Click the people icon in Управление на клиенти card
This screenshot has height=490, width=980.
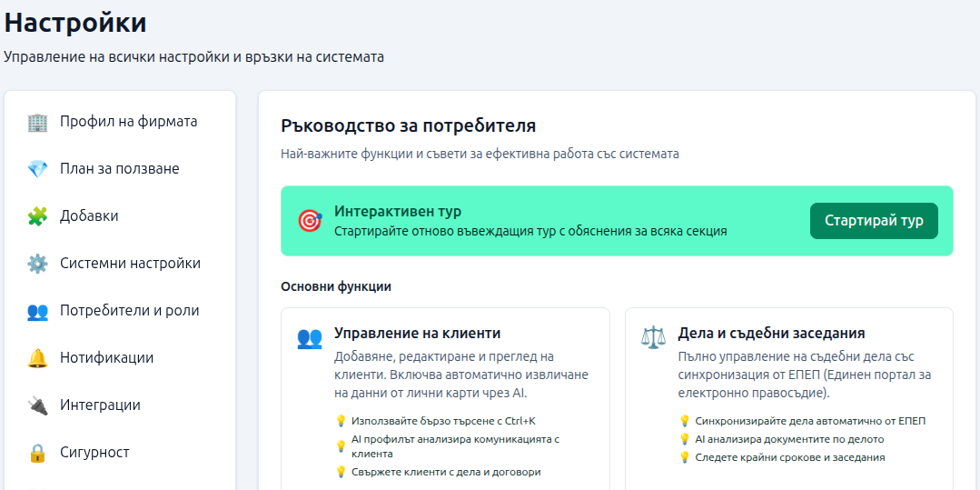coord(310,338)
